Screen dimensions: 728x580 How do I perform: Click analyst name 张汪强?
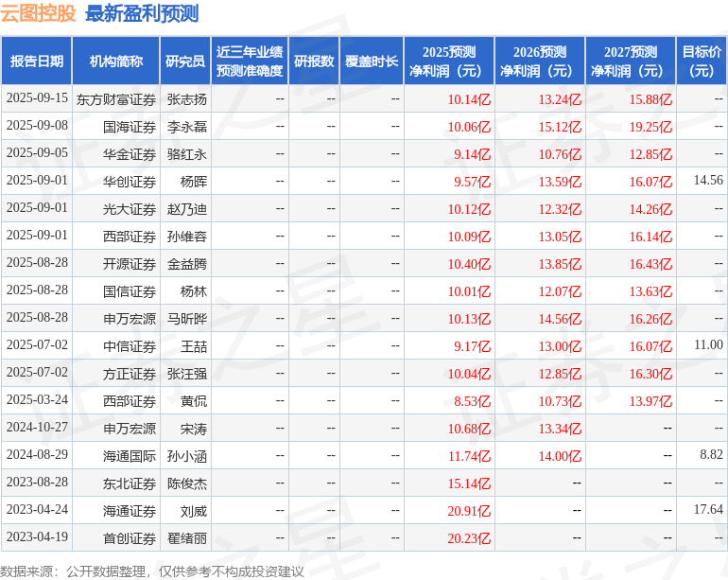pyautogui.click(x=187, y=374)
